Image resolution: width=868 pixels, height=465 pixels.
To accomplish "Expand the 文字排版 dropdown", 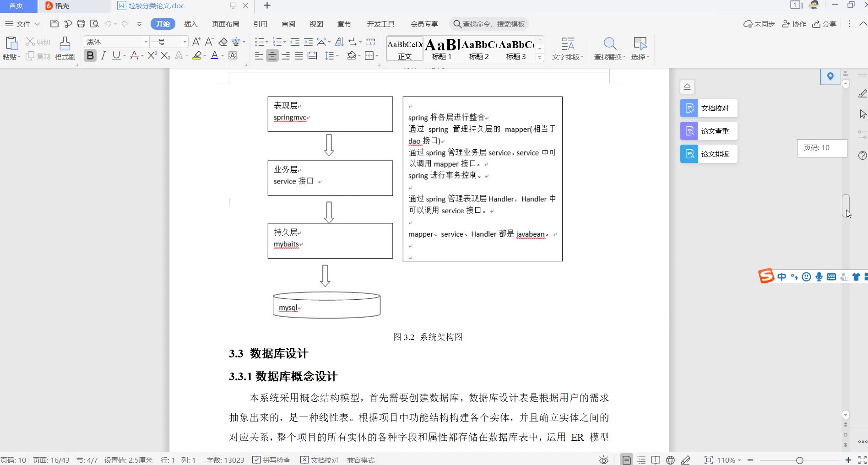I will click(568, 57).
